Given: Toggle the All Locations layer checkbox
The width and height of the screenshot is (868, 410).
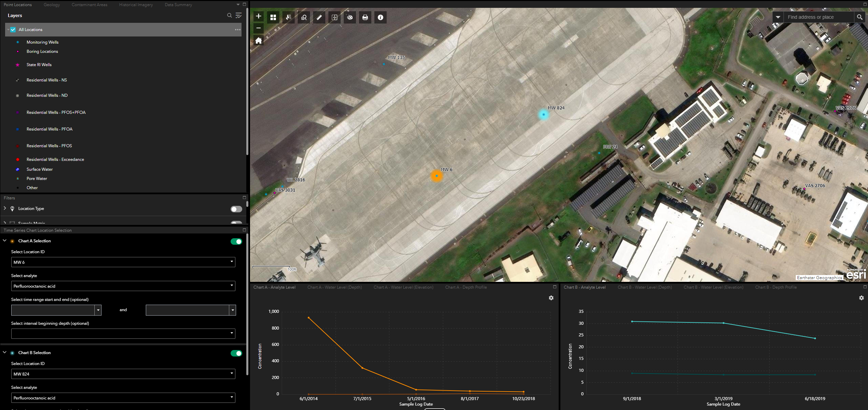Looking at the screenshot, I should click(x=13, y=30).
